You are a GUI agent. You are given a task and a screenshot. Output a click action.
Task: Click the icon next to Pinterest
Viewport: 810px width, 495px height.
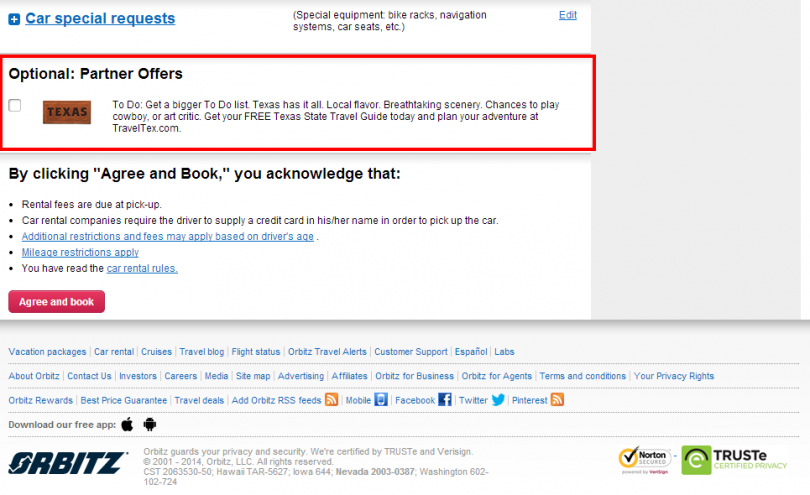pos(558,400)
